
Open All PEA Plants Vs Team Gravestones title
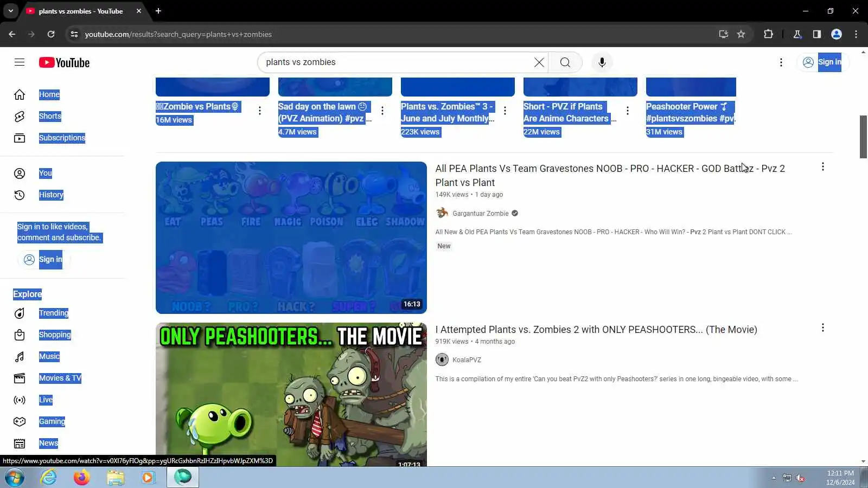pos(610,176)
